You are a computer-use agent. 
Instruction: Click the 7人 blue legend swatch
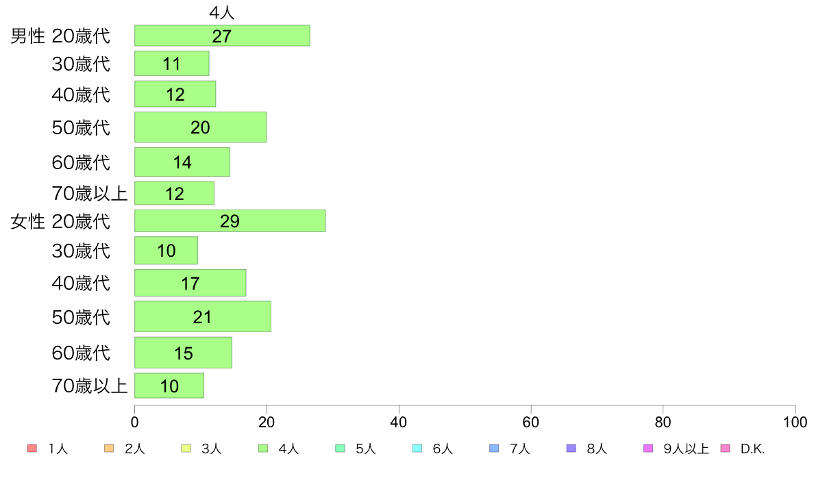[x=494, y=449]
